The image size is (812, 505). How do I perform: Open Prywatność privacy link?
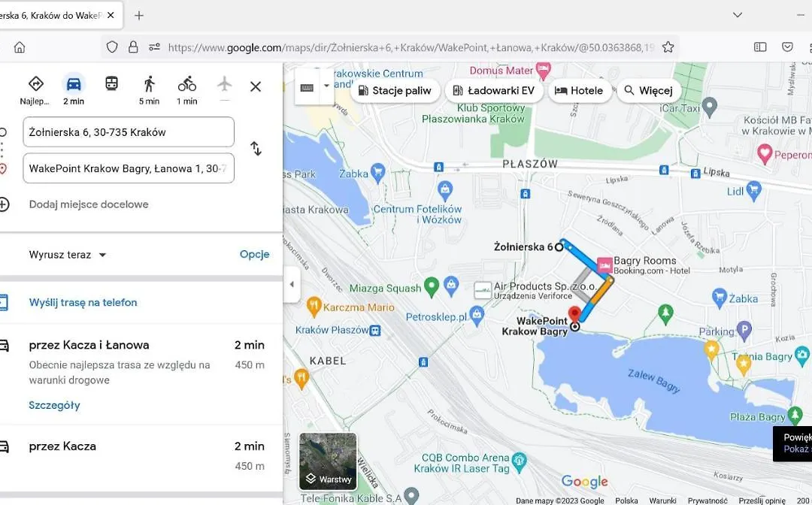click(x=707, y=500)
